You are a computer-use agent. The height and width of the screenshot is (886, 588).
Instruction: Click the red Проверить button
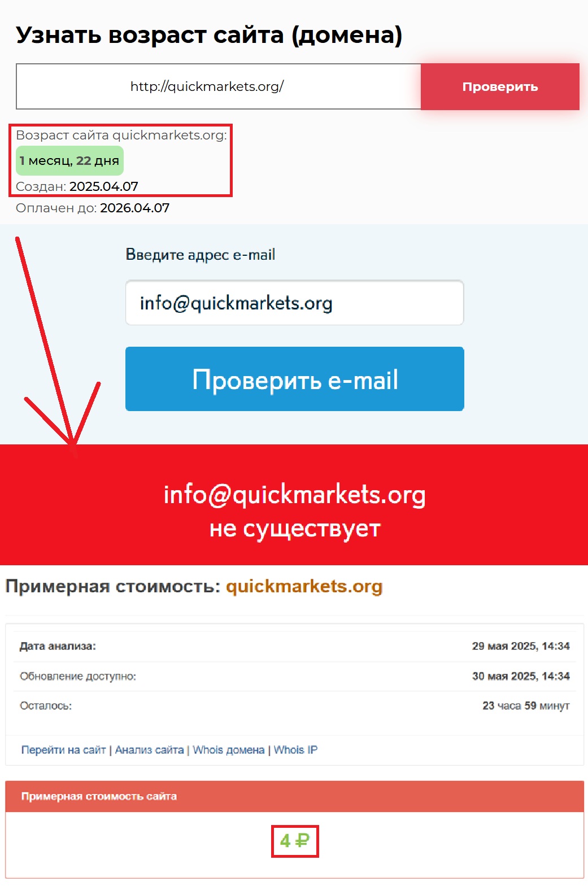500,86
